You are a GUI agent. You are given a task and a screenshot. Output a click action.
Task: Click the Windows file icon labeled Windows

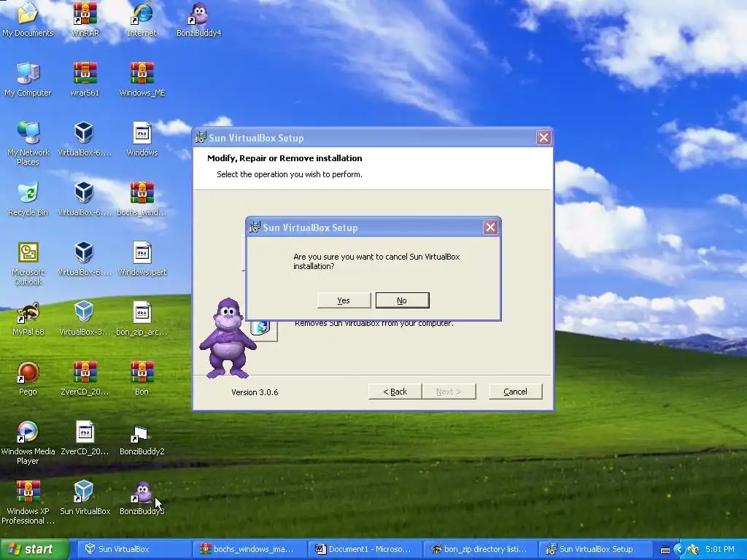(142, 139)
